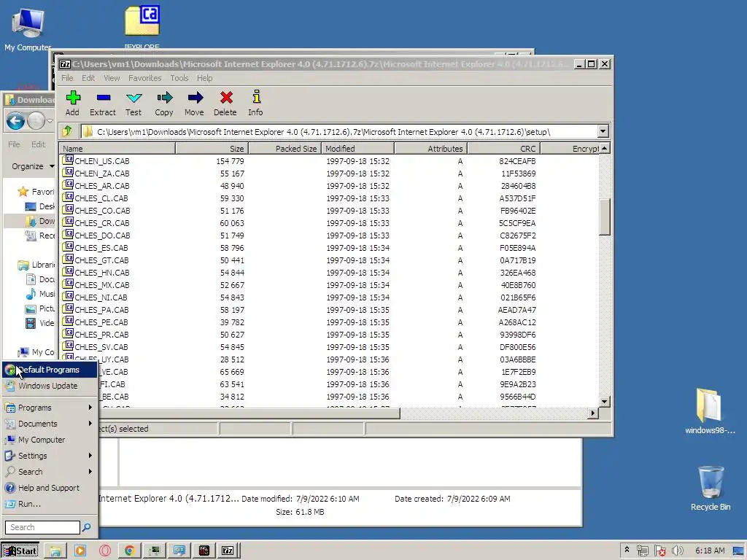Sort by the Name column header

[x=117, y=149]
